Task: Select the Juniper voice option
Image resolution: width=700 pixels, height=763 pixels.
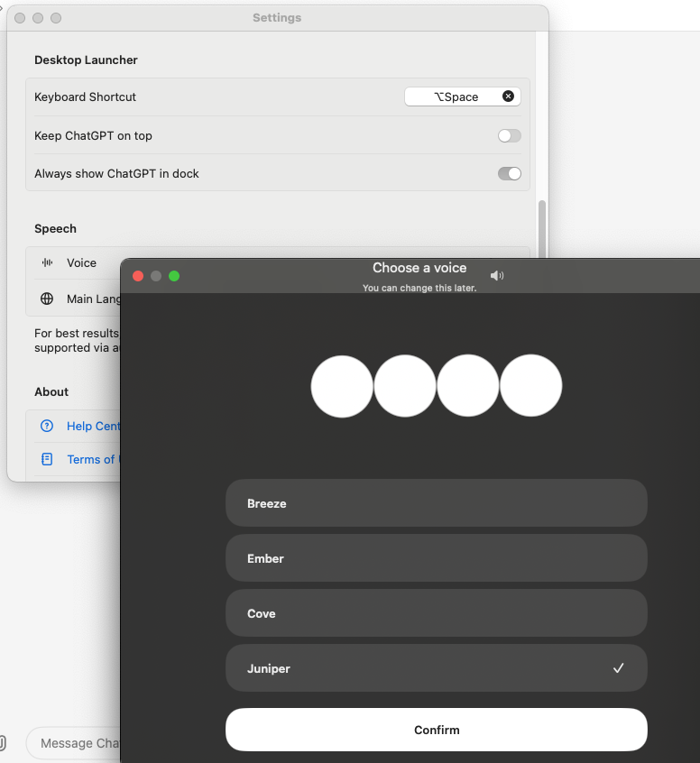Action: (x=437, y=668)
